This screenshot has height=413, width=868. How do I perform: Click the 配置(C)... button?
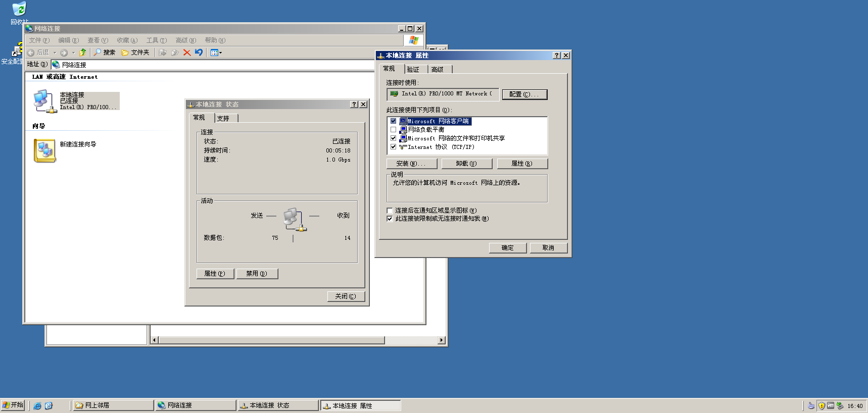pos(524,94)
